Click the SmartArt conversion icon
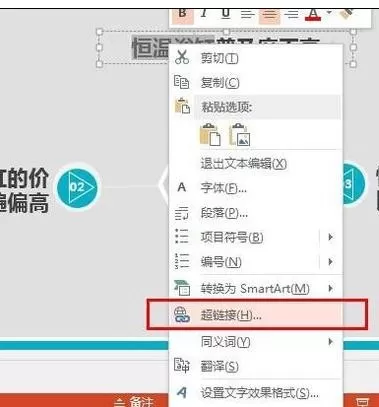Screen dimensions: 379x407 click(x=182, y=288)
